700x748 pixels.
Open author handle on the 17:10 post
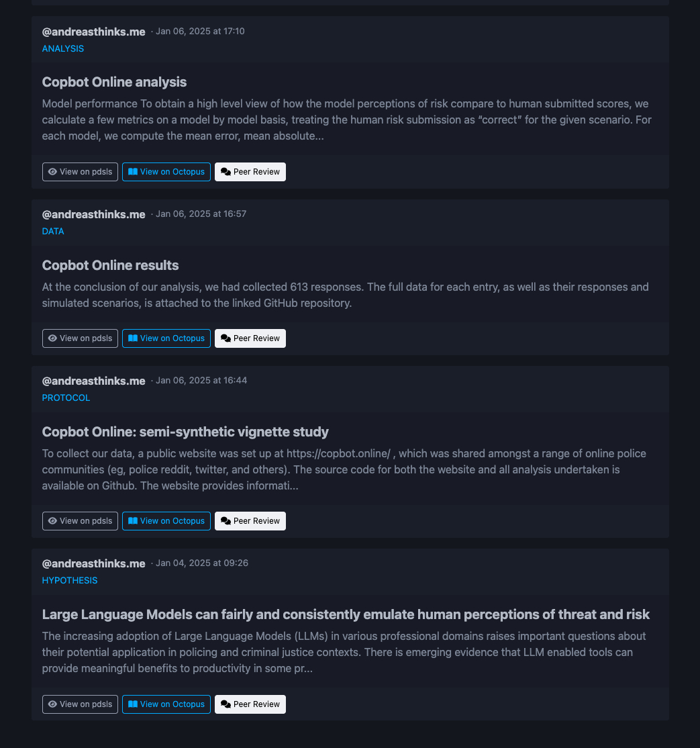[x=93, y=32]
